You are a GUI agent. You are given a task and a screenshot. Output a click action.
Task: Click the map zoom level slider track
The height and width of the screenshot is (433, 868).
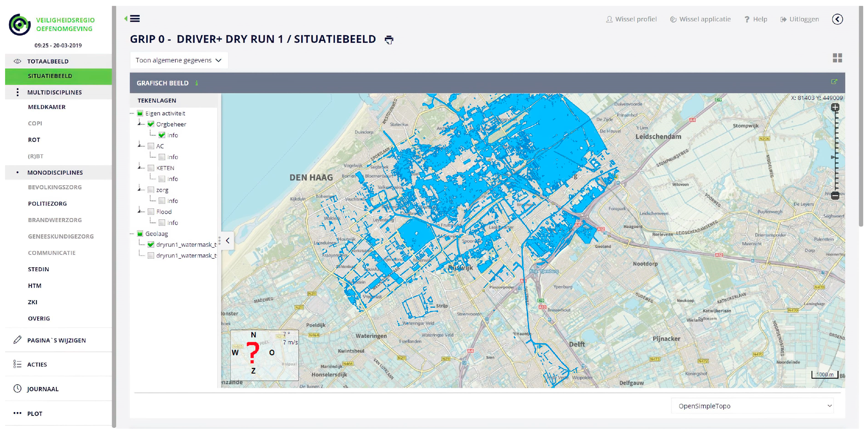[835, 152]
